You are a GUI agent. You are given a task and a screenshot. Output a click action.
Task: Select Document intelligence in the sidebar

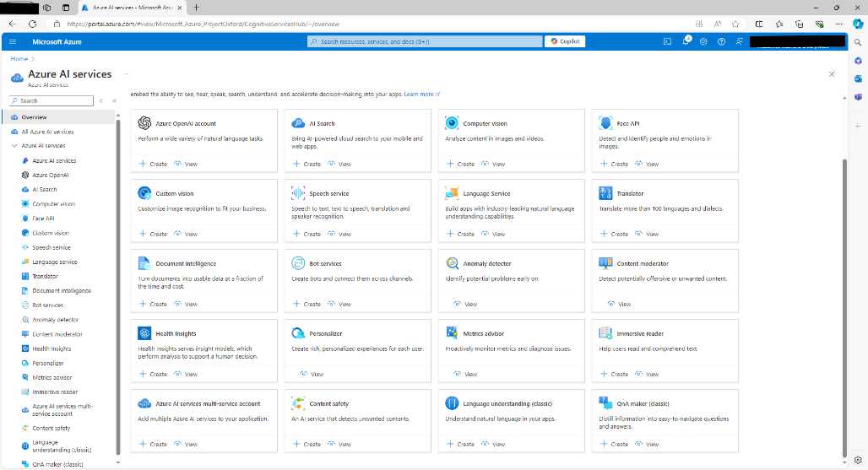point(60,290)
